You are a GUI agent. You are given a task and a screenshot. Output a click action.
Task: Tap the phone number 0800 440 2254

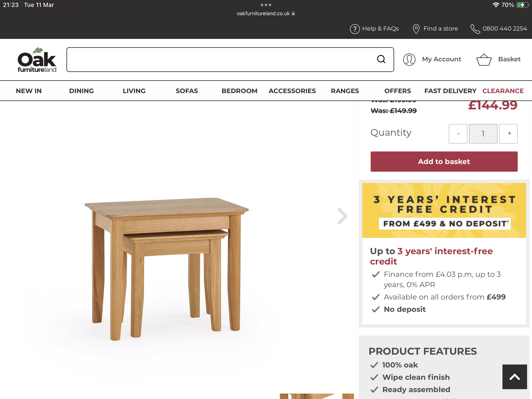pyautogui.click(x=505, y=29)
